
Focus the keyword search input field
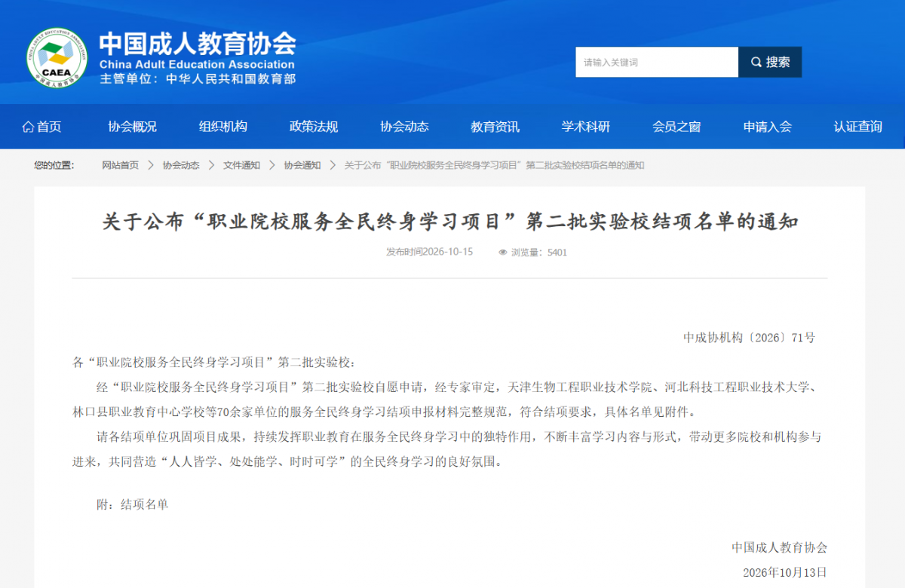(657, 62)
